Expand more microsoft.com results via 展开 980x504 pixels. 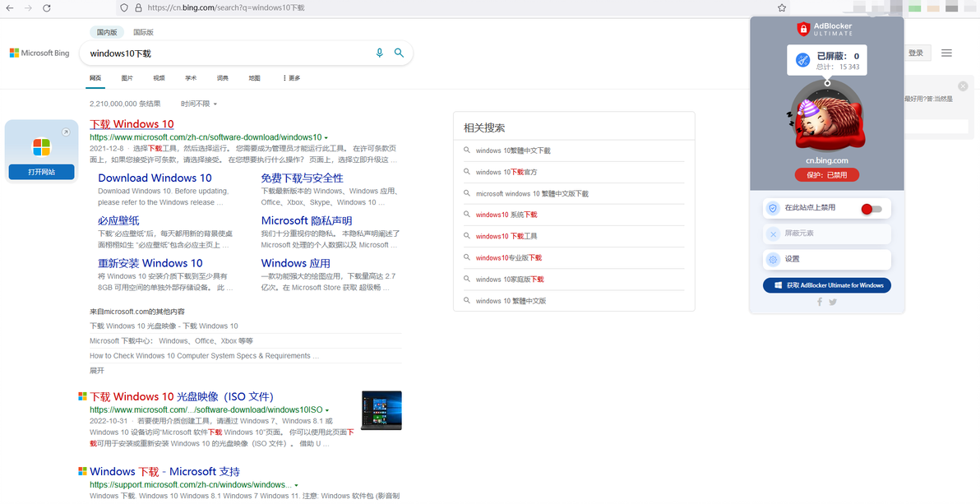click(97, 371)
